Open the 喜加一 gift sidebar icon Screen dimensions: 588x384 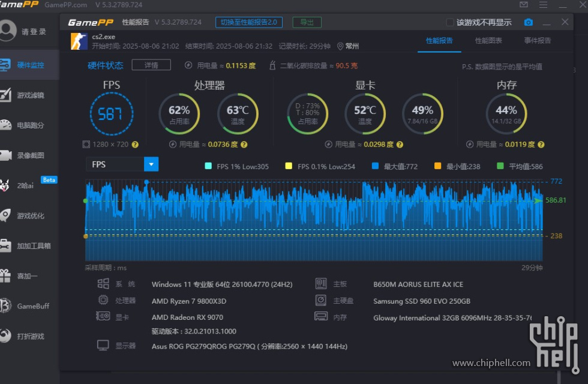point(5,275)
